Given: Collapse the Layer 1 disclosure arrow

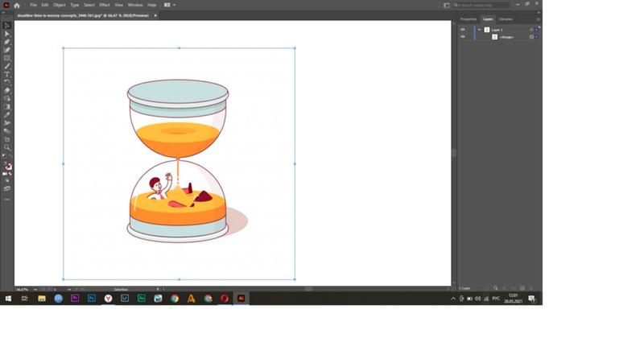Looking at the screenshot, I should click(479, 30).
